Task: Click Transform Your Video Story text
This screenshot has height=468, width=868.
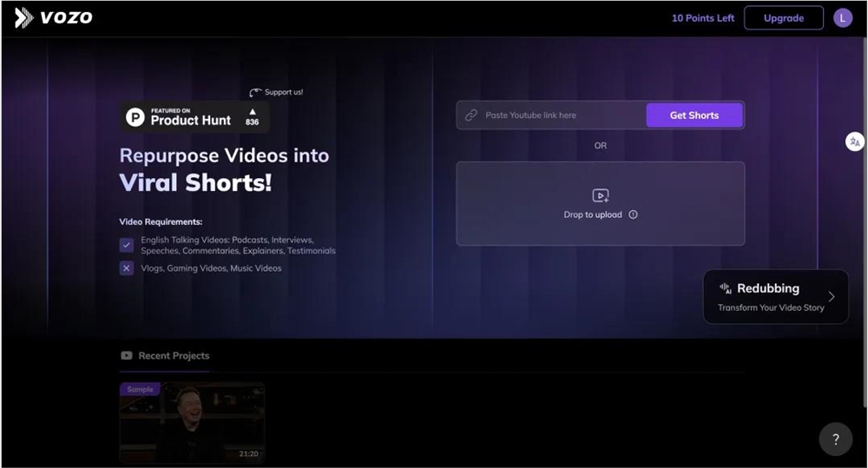Action: 771,308
